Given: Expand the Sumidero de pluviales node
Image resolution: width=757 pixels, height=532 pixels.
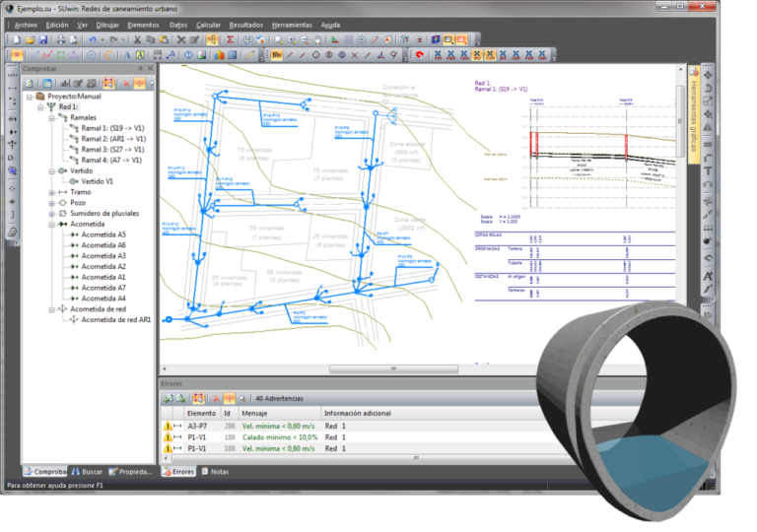Looking at the screenshot, I should (51, 214).
